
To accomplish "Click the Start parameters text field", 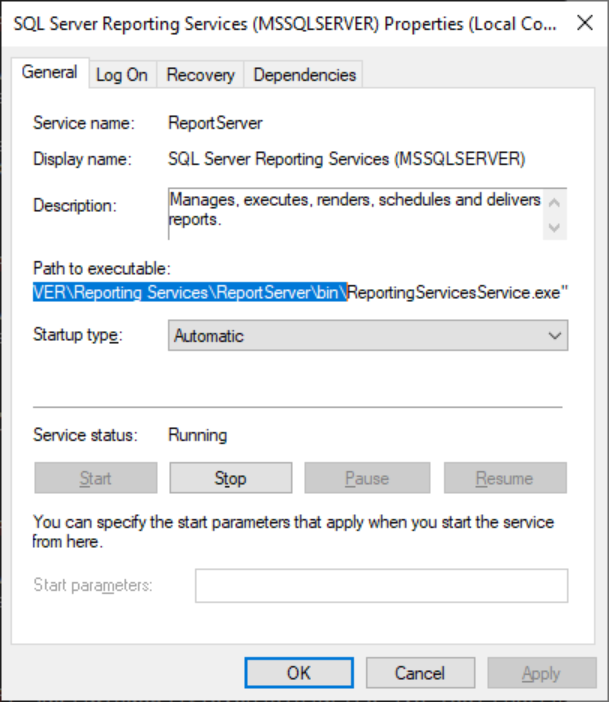I will [x=381, y=585].
